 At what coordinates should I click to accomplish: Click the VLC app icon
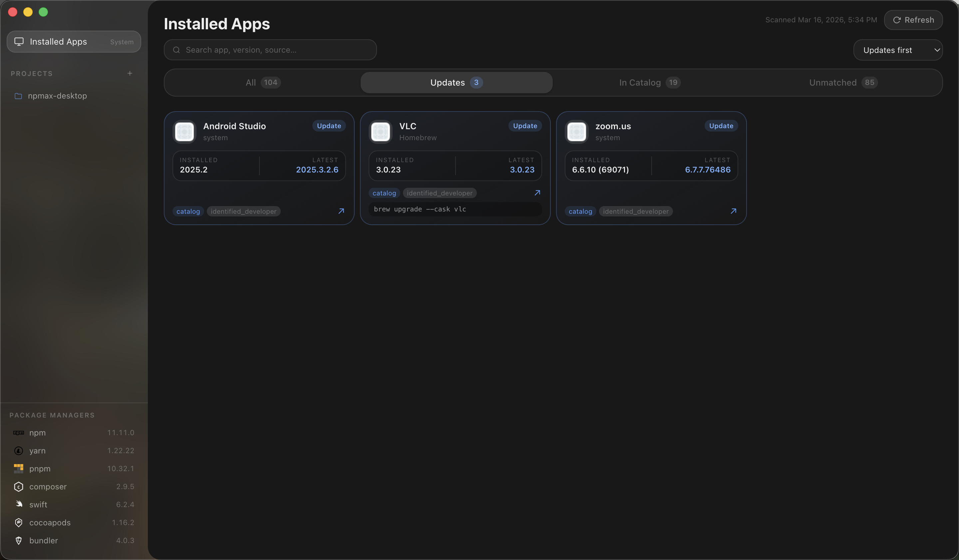click(380, 132)
